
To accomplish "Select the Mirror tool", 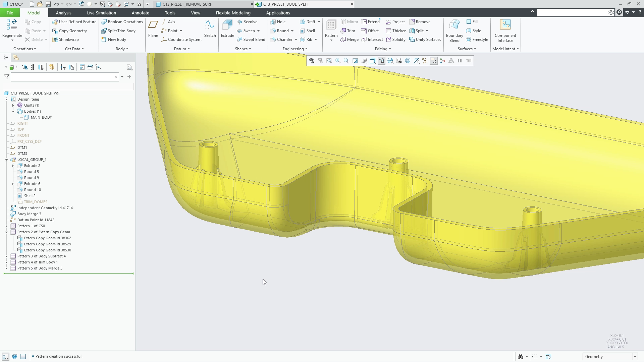I will click(x=350, y=22).
